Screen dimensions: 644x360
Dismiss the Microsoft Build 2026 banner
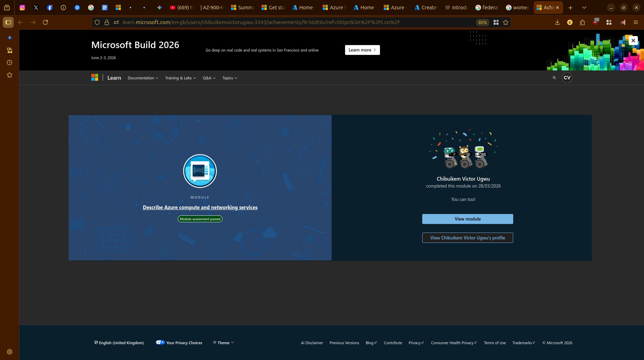point(633,41)
